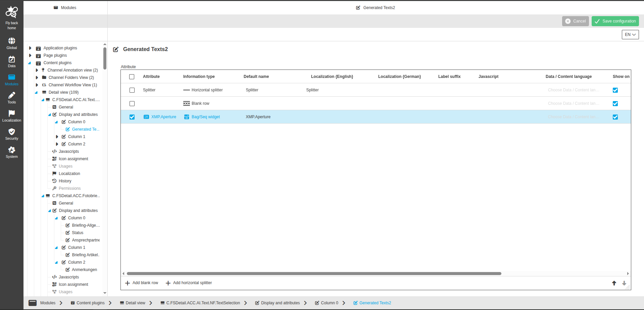Check the Splitter row checkbox
Image resolution: width=644 pixels, height=310 pixels.
point(132,90)
